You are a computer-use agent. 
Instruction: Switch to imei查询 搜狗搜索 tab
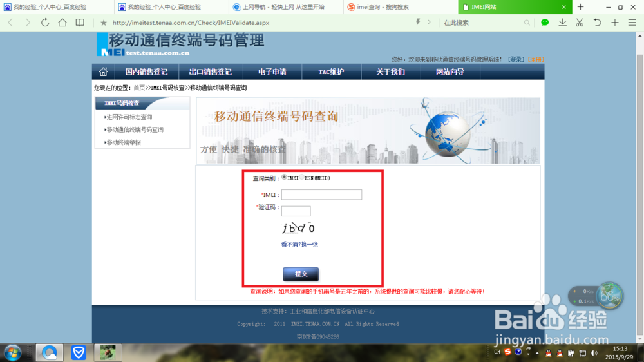(x=401, y=7)
